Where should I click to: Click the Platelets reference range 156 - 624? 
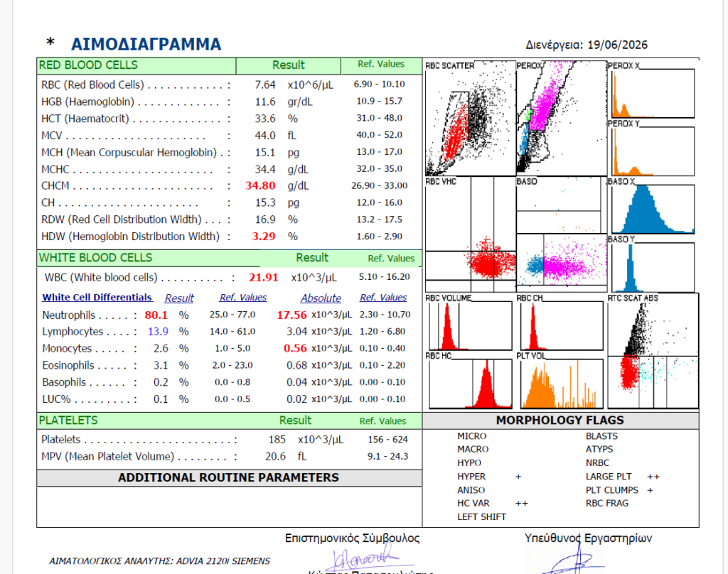click(387, 440)
